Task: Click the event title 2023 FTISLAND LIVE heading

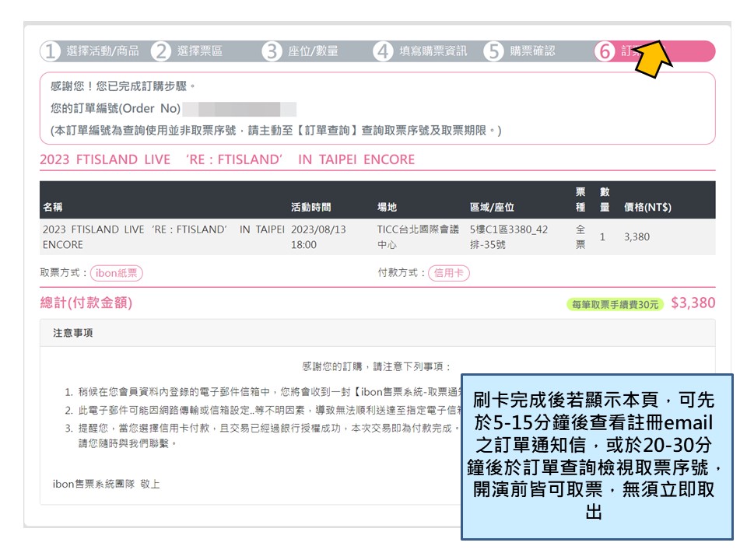Action: coord(227,159)
